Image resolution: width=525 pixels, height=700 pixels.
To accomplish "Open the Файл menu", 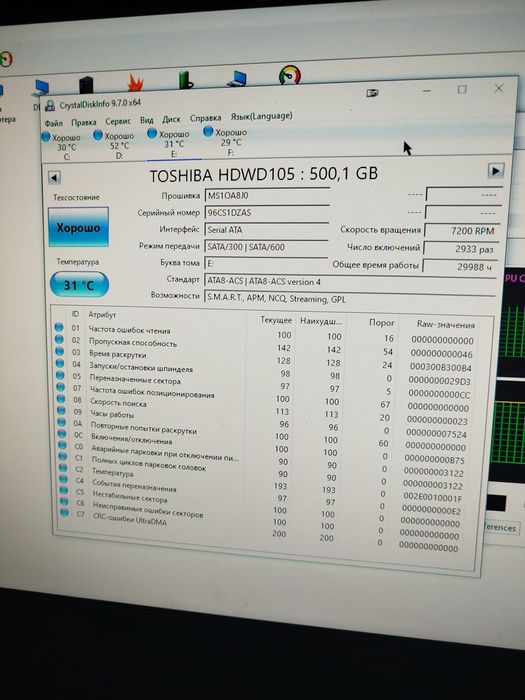I will (53, 123).
